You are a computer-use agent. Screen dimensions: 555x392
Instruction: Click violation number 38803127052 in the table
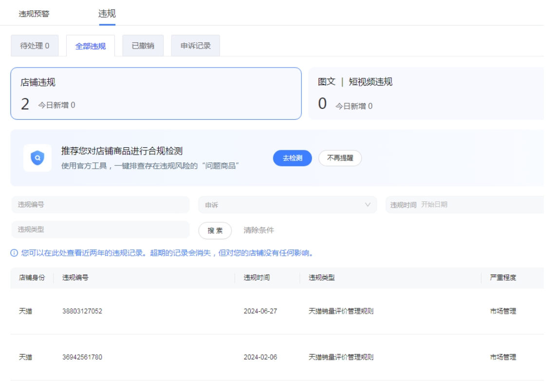pyautogui.click(x=82, y=311)
